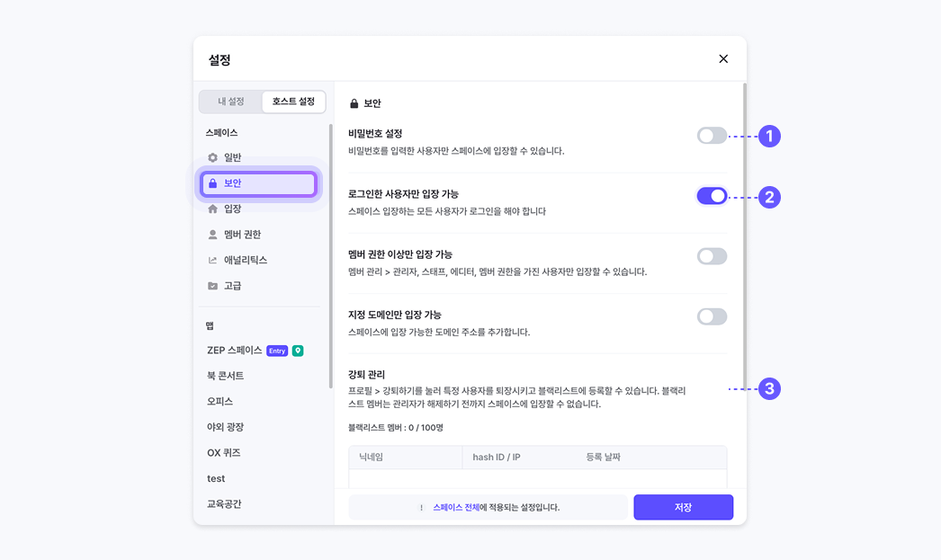Image resolution: width=941 pixels, height=560 pixels.
Task: Click the chart icon next to 애널리틱스
Action: [x=213, y=261]
